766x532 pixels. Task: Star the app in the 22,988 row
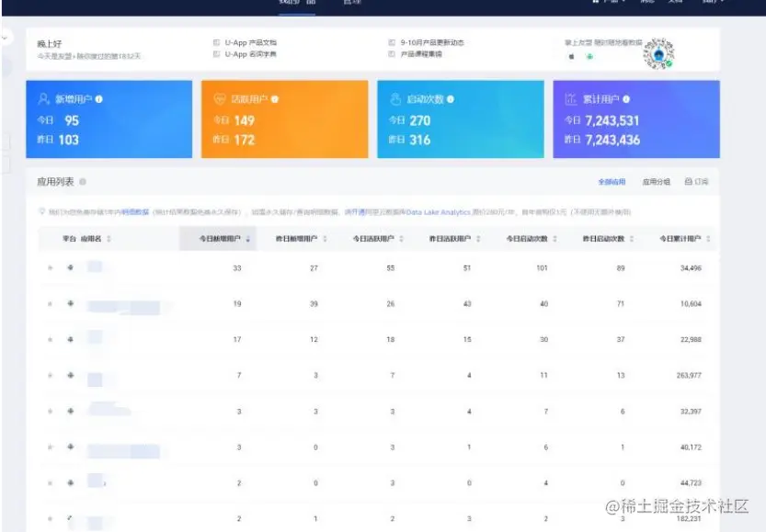tap(50, 340)
